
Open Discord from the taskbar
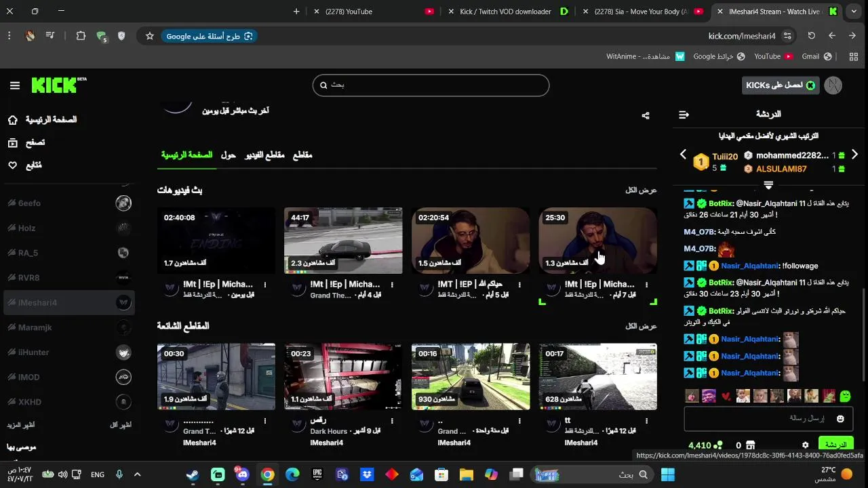(x=243, y=474)
